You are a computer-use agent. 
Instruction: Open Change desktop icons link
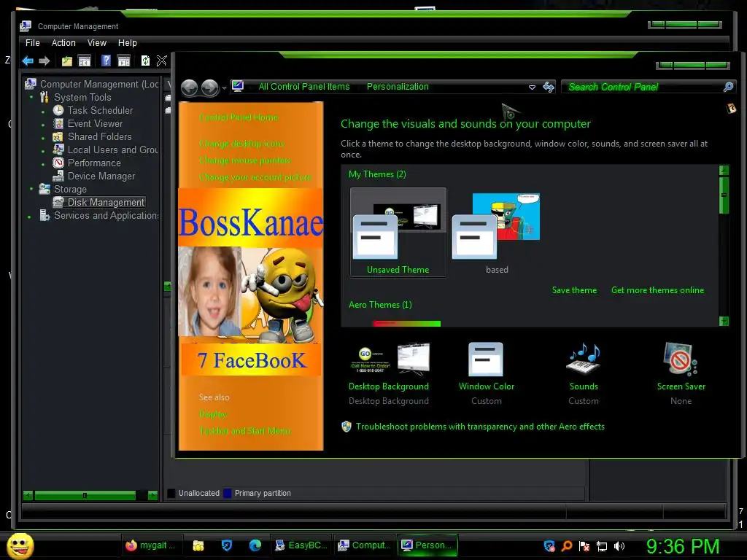pyautogui.click(x=241, y=144)
